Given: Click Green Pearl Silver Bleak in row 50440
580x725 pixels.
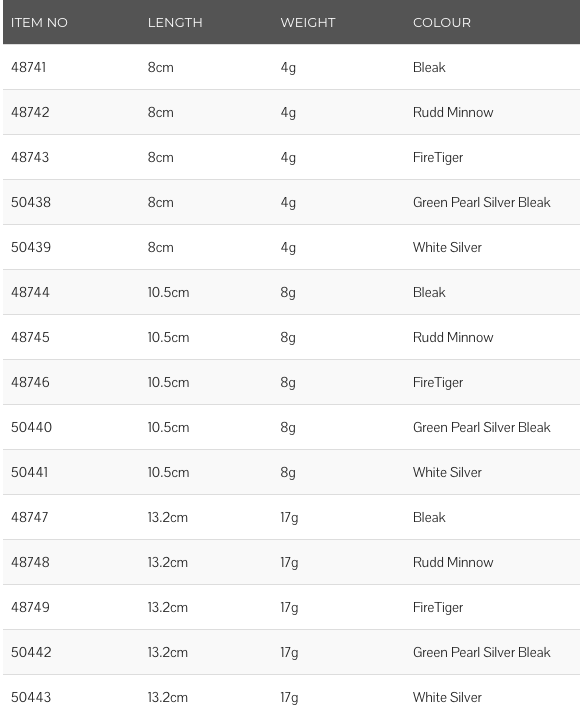Looking at the screenshot, I should (x=481, y=427).
